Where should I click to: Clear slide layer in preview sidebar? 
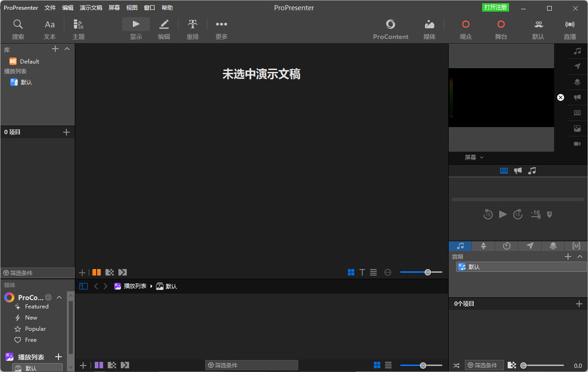point(577,113)
